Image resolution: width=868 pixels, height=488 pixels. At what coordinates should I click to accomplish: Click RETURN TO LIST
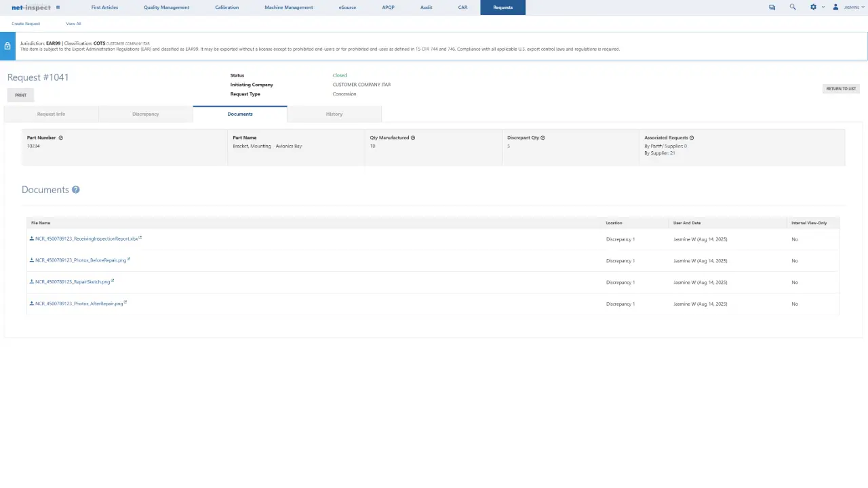(x=841, y=89)
